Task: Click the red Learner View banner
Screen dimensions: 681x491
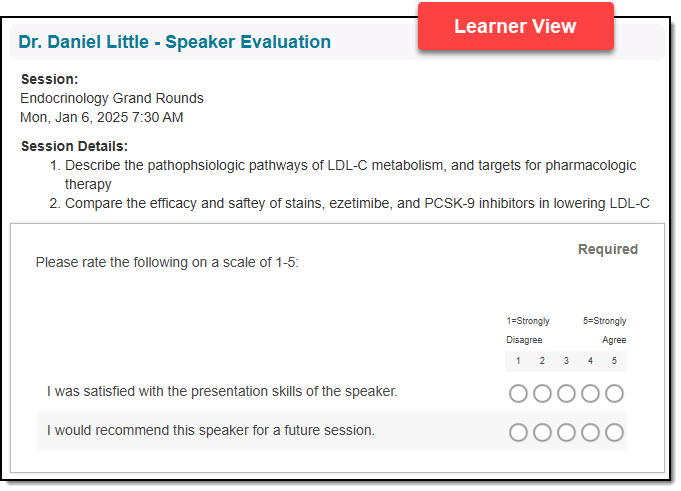Action: pos(516,26)
